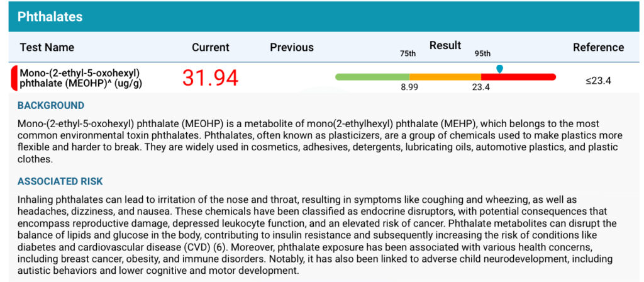Click the red severity indicator beside MEOHP
The height and width of the screenshot is (282, 644).
point(13,77)
